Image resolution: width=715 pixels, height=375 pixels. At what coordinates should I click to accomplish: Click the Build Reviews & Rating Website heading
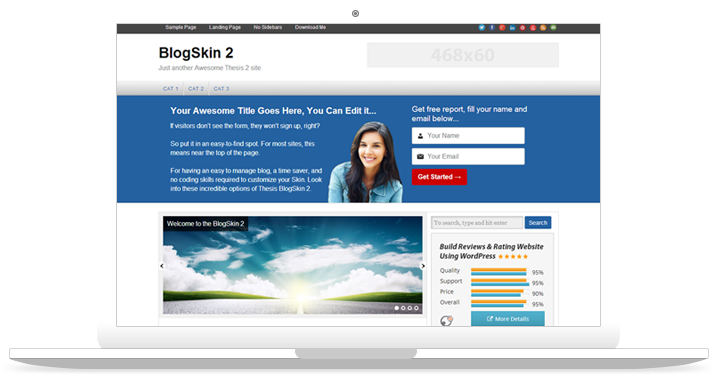[x=491, y=251]
